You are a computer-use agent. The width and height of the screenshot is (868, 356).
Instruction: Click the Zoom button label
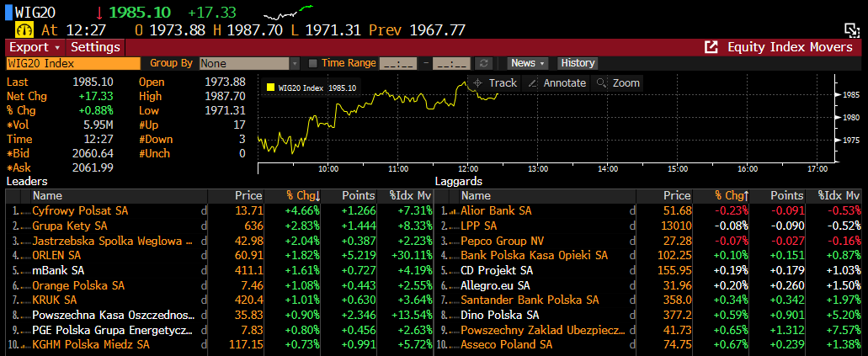[x=626, y=83]
